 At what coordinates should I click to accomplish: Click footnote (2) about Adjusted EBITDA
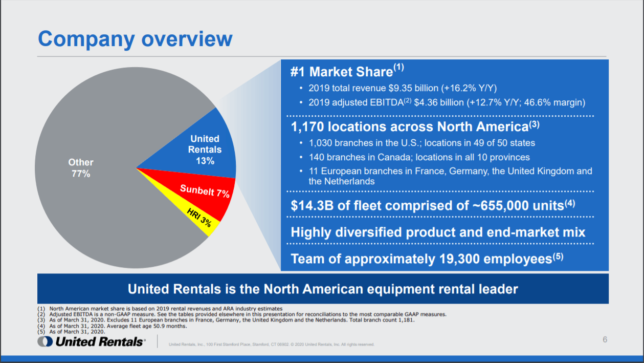click(x=242, y=314)
